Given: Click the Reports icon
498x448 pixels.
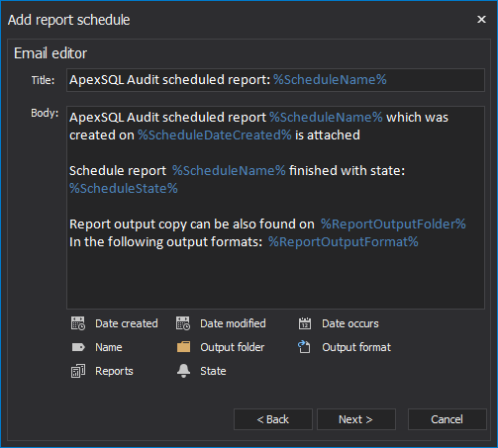Looking at the screenshot, I should (78, 371).
